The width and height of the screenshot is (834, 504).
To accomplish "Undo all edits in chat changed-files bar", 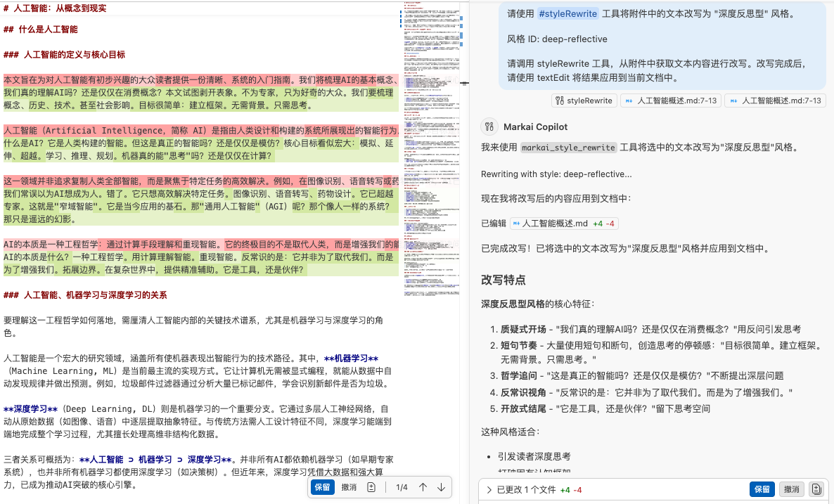I will (791, 489).
